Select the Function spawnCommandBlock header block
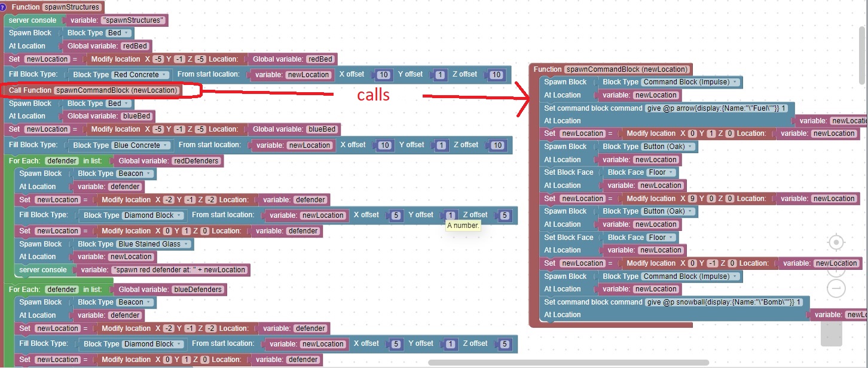This screenshot has height=368, width=868. tap(547, 69)
